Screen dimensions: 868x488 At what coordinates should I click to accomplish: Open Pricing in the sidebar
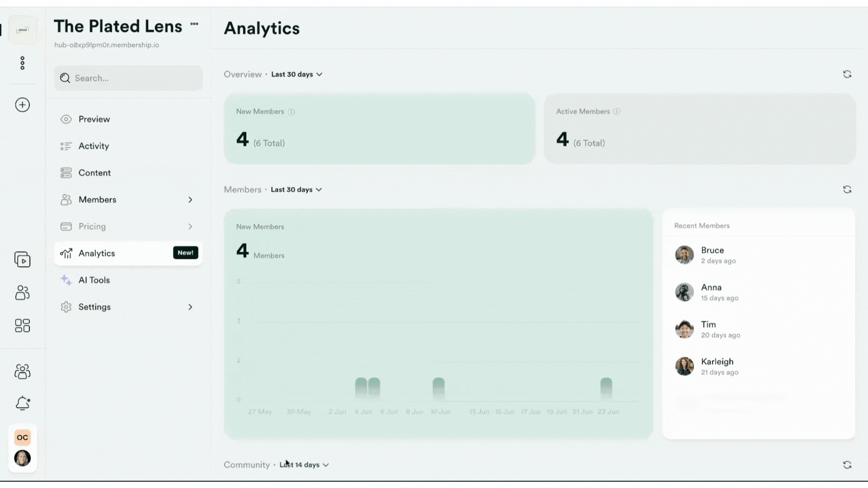[x=128, y=226]
